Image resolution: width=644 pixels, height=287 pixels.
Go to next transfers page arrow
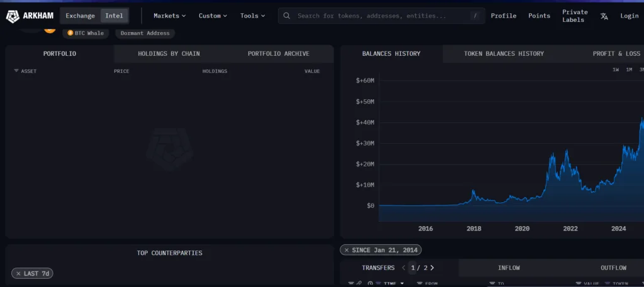432,268
